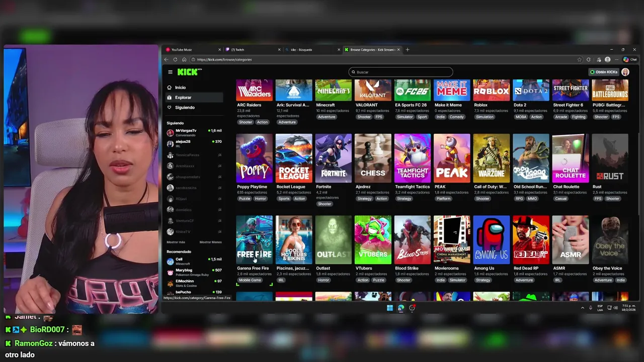Screen dimensions: 644x362
Task: Click the taskbar microphone icon
Action: tap(591, 308)
